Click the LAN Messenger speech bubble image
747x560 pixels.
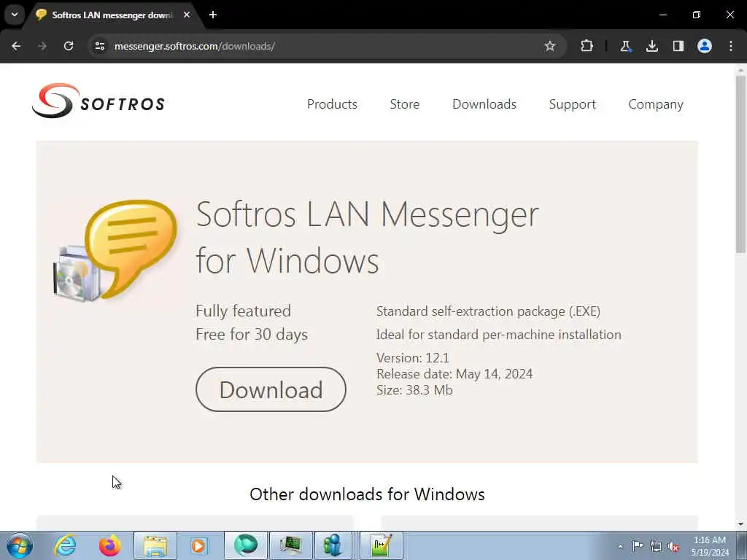pyautogui.click(x=116, y=251)
